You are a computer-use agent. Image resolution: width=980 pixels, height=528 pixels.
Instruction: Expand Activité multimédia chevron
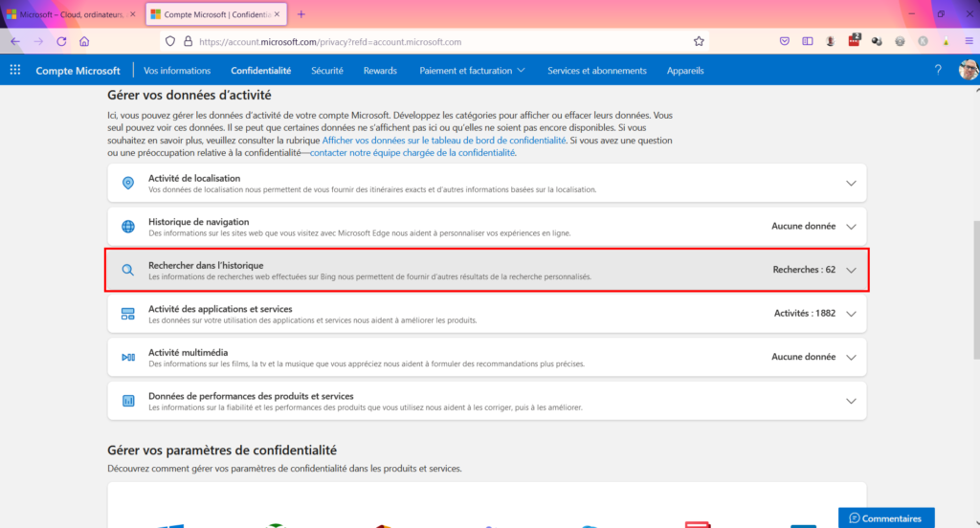click(851, 358)
